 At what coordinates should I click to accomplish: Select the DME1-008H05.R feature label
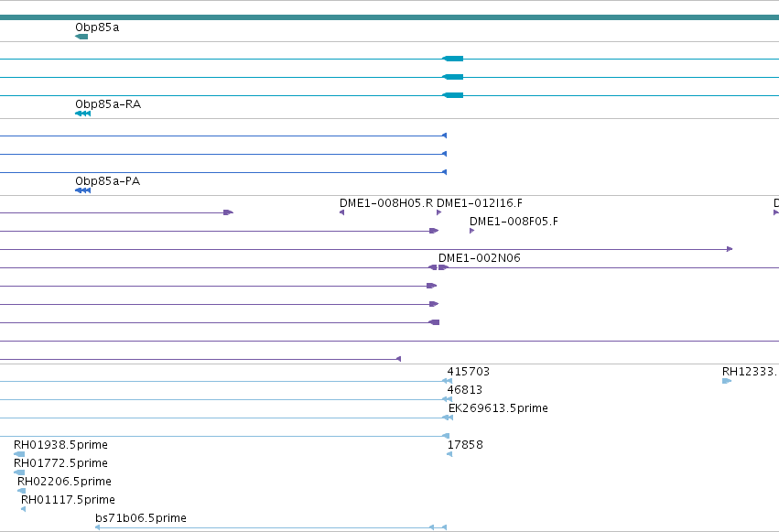coord(386,203)
